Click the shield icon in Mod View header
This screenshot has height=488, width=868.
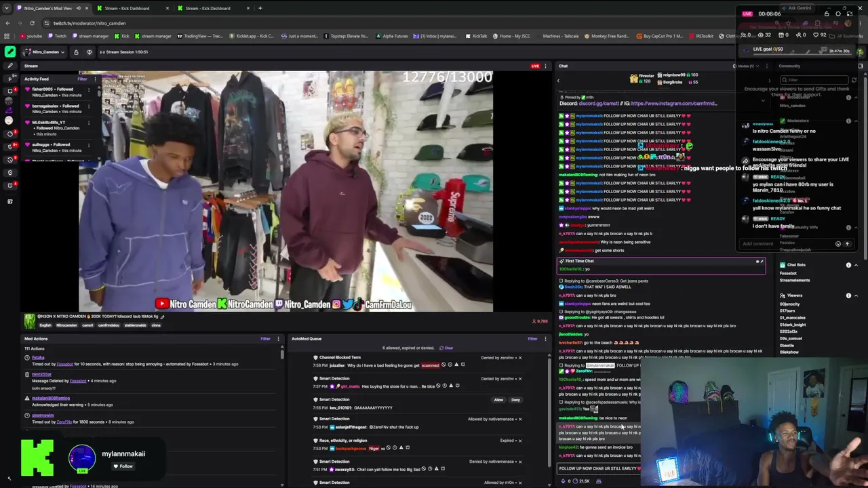(89, 52)
